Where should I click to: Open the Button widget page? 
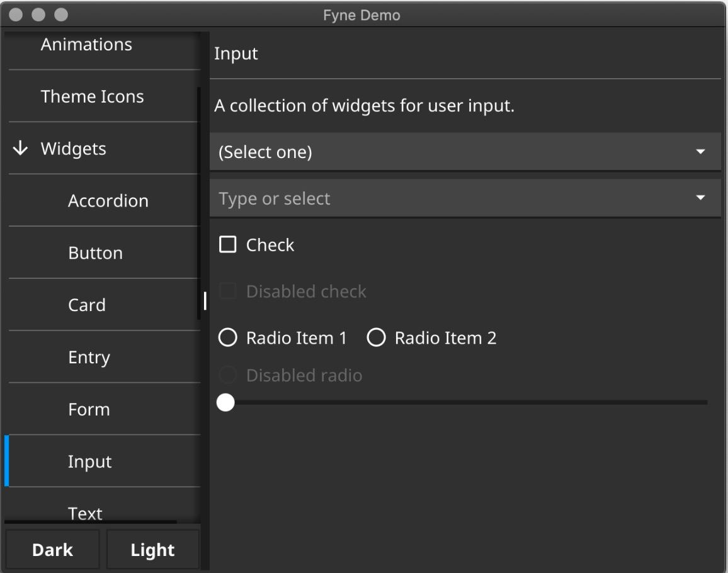pyautogui.click(x=95, y=253)
